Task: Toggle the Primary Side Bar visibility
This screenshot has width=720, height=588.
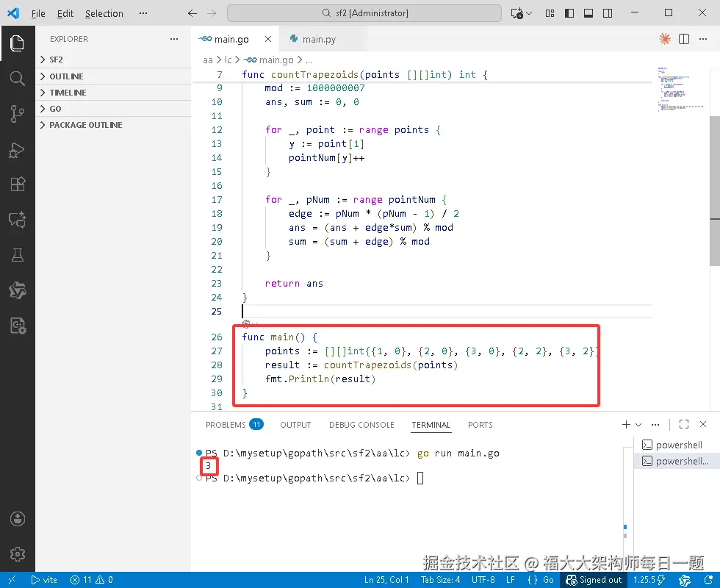Action: 569,13
